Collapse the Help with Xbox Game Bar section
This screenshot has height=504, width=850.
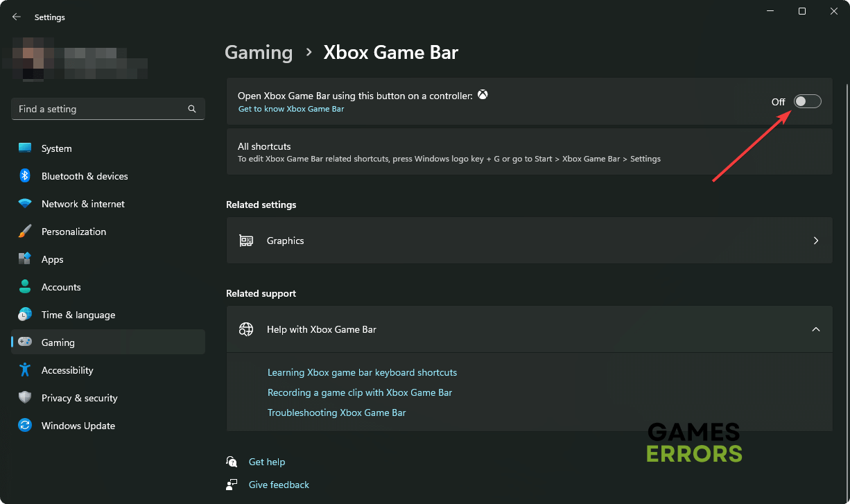pyautogui.click(x=815, y=329)
